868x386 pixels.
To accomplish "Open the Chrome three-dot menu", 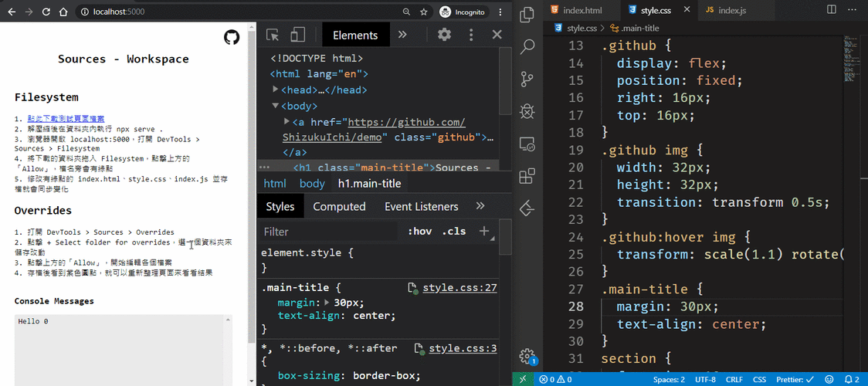I will [x=501, y=12].
